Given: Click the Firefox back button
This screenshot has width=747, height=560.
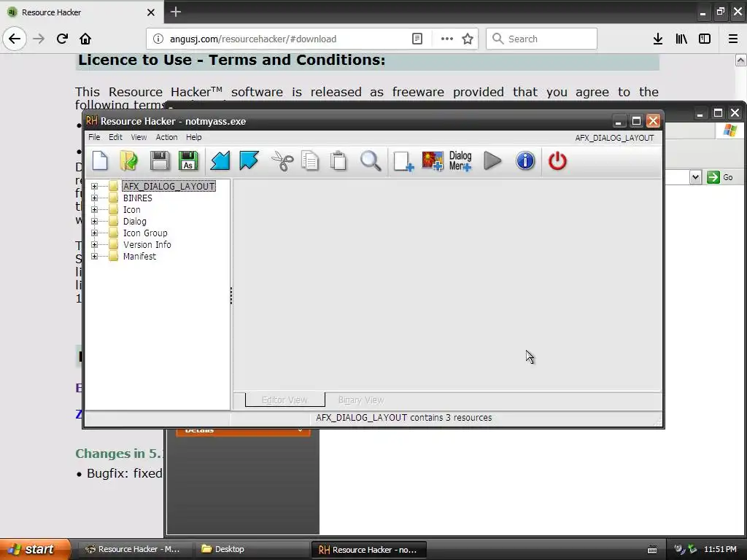Looking at the screenshot, I should (15, 39).
